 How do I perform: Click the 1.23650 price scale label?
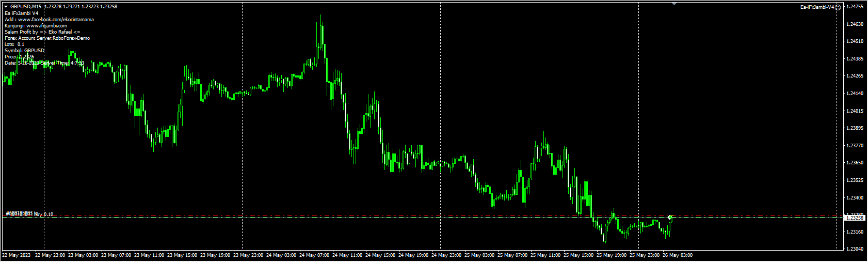click(x=855, y=163)
